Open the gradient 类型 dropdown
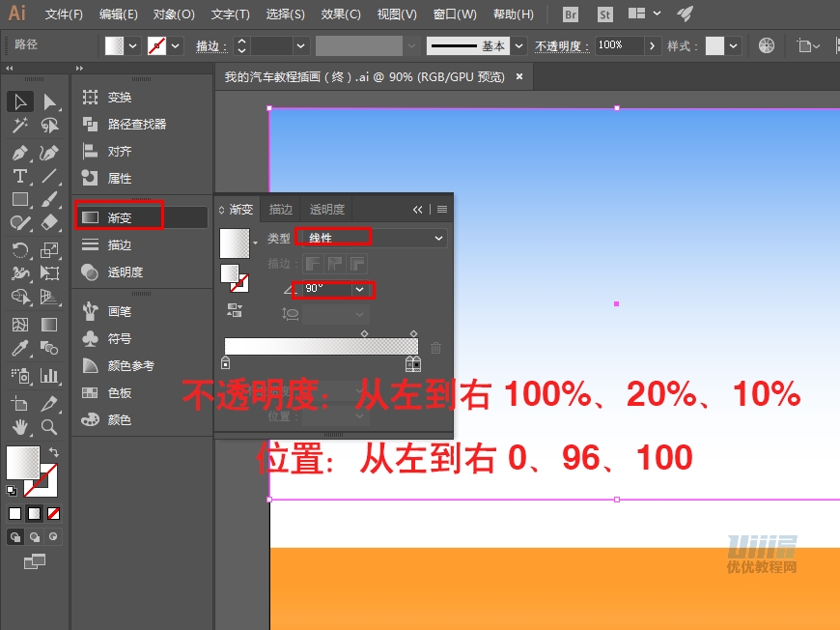 (x=373, y=238)
